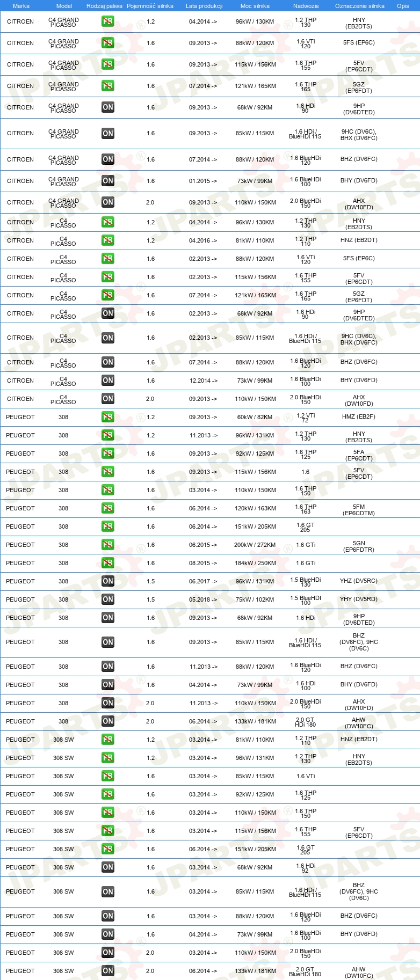Select engine code 5GN (EP6FDTR)

[x=359, y=546]
